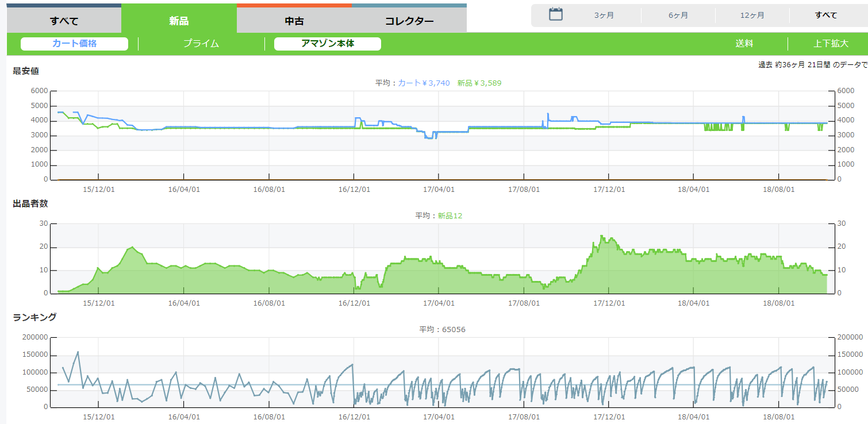Click the calendar icon beside period options
The width and height of the screenshot is (868, 424).
[x=555, y=15]
